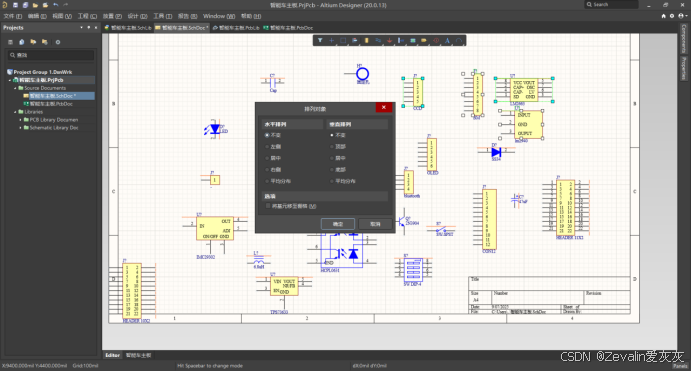Select the signal harness toolbar icon

pos(401,41)
